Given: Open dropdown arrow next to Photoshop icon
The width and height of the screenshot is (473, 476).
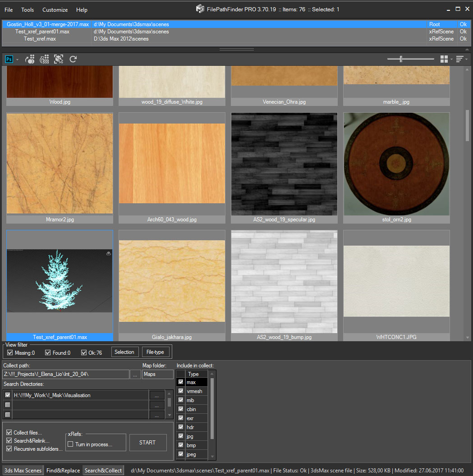Looking at the screenshot, I should pyautogui.click(x=18, y=59).
